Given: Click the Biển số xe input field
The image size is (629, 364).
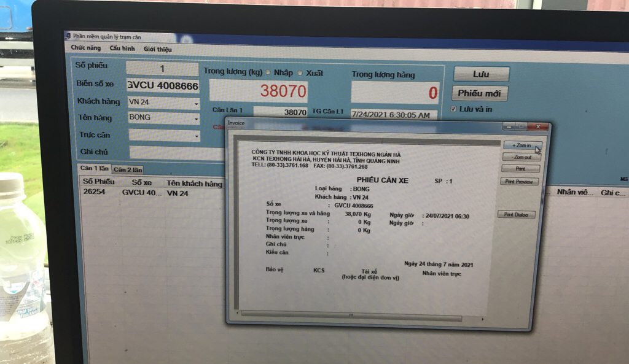Looking at the screenshot, I should point(163,85).
